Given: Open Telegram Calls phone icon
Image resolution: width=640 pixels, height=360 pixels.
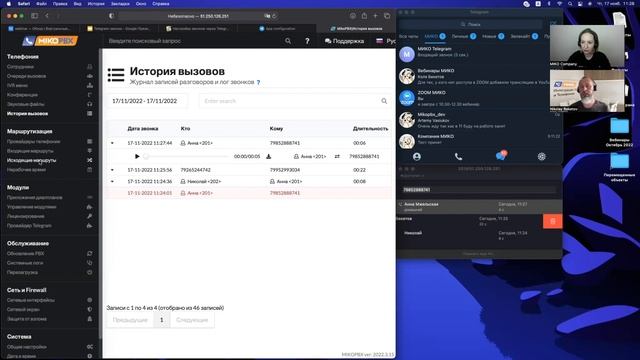Looking at the screenshot, I should pos(458,156).
